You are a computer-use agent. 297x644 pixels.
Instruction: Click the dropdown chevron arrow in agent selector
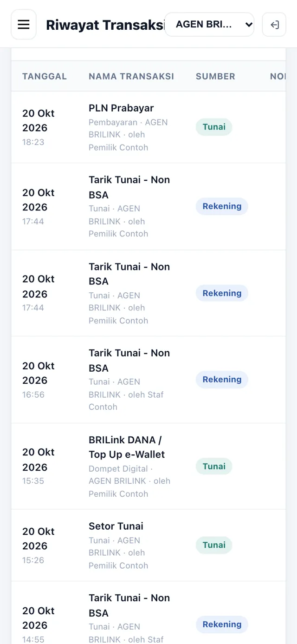pos(249,25)
